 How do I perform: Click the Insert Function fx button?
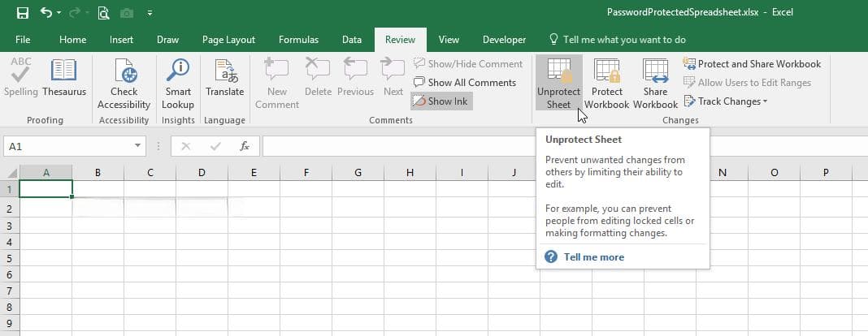tap(244, 146)
